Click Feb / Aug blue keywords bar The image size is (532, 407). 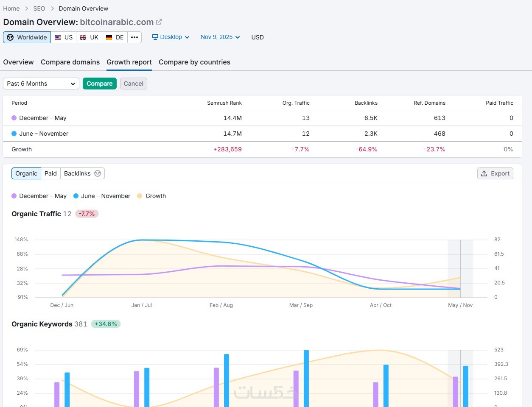click(227, 380)
